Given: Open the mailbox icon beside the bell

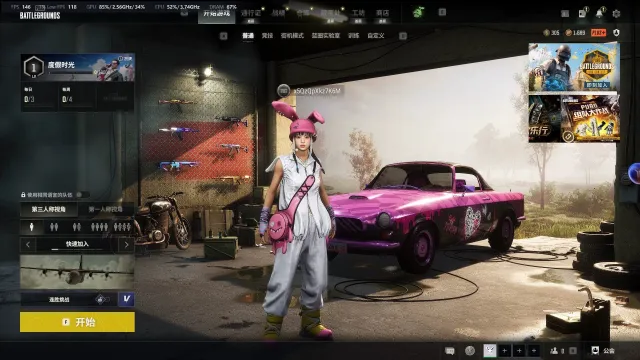Looking at the screenshot, I should [x=582, y=13].
